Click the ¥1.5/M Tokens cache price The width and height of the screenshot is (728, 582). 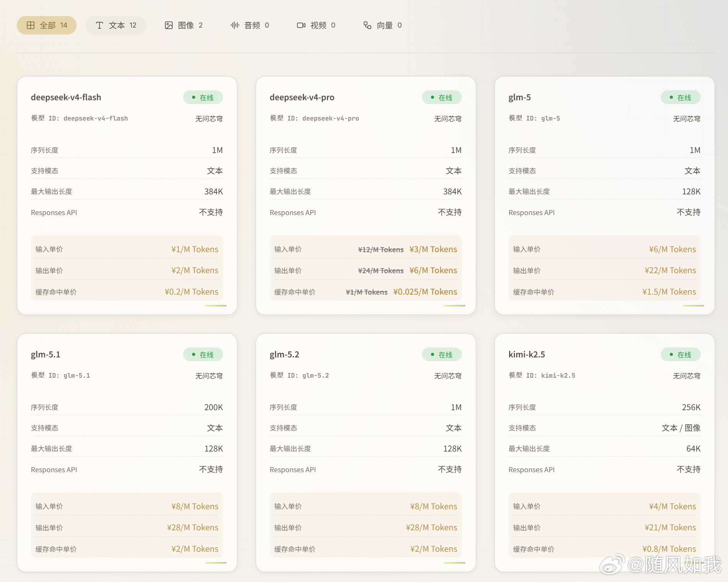tap(669, 292)
